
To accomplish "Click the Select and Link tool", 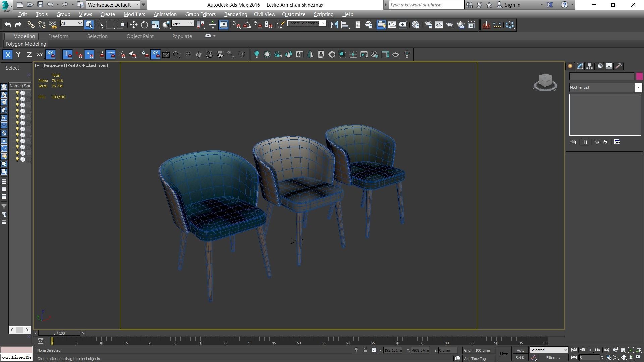I will point(31,25).
